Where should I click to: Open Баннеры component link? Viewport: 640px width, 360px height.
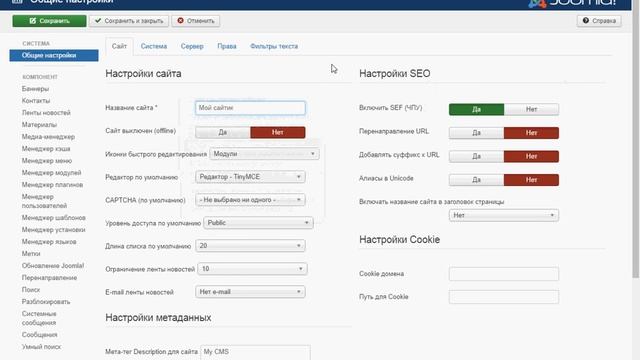click(36, 89)
